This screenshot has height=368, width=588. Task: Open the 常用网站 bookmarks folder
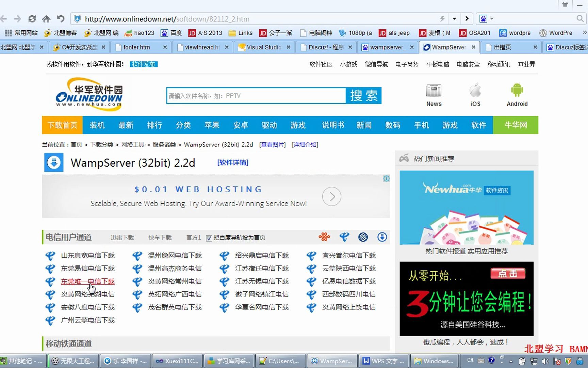coord(21,33)
